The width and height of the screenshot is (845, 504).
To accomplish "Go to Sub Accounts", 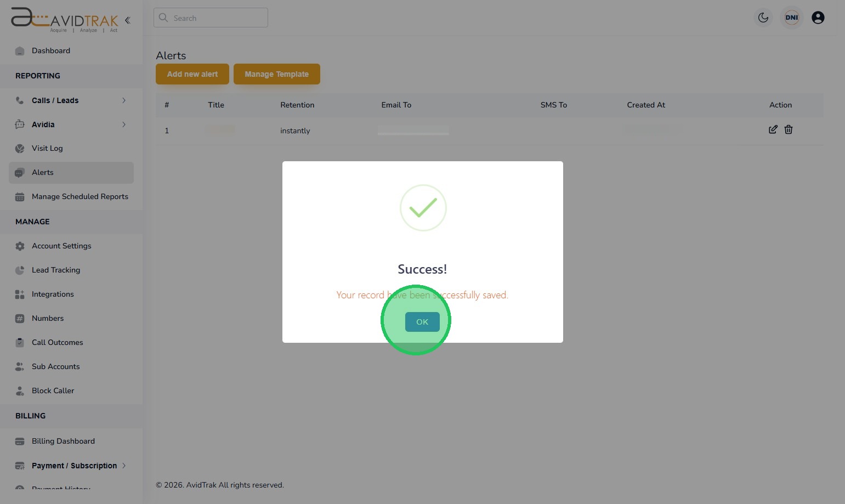I will [x=56, y=366].
